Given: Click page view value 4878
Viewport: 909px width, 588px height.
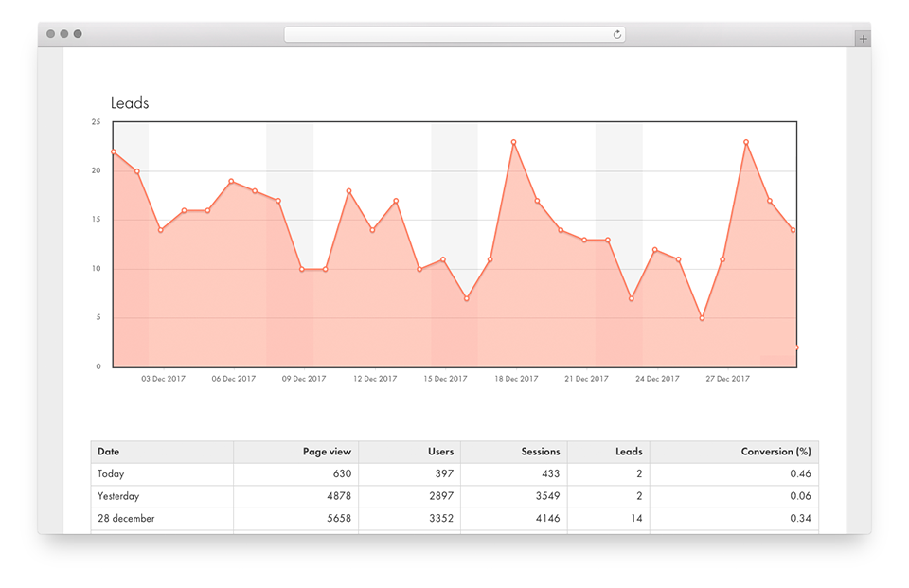Looking at the screenshot, I should tap(339, 496).
